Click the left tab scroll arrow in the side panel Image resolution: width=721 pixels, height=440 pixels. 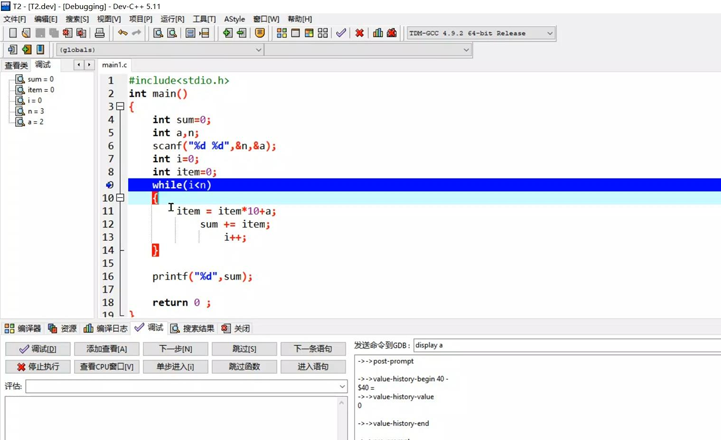point(79,65)
